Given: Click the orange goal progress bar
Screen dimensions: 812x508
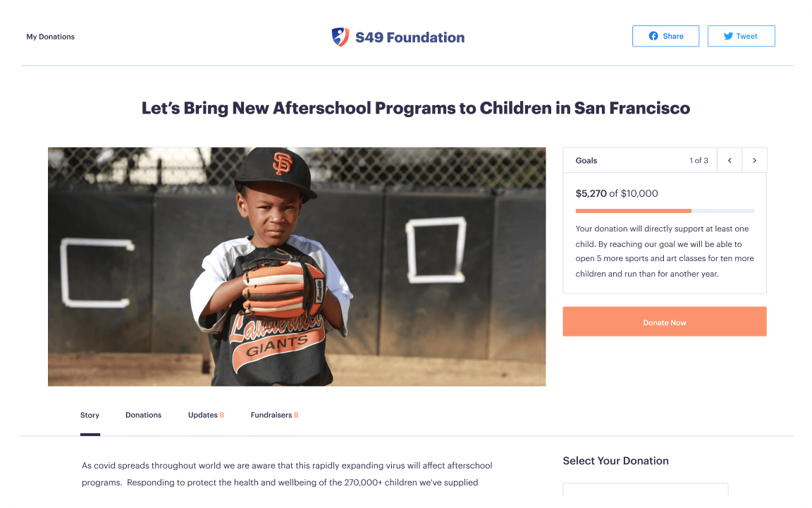Looking at the screenshot, I should click(x=633, y=211).
